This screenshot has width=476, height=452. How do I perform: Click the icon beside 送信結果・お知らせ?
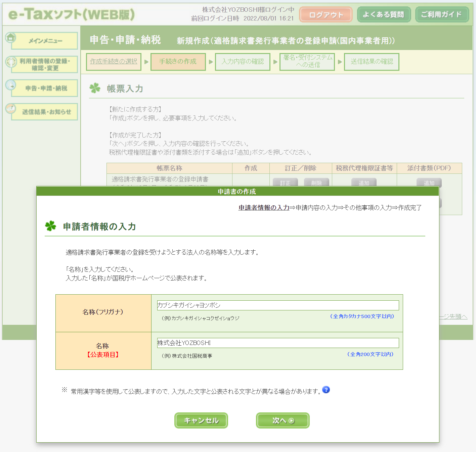pyautogui.click(x=11, y=108)
